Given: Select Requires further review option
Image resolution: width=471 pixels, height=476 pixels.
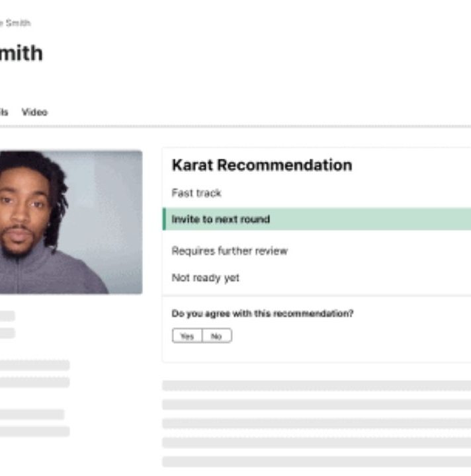Looking at the screenshot, I should coord(230,251).
